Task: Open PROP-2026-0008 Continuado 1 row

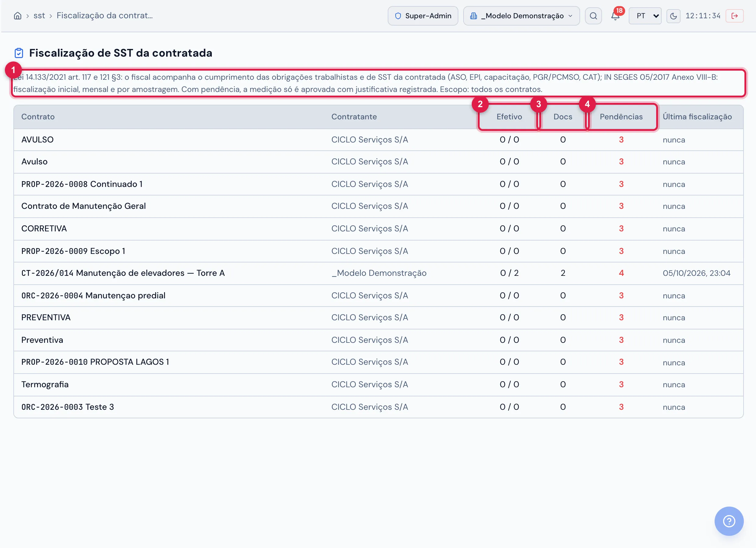Action: click(378, 184)
